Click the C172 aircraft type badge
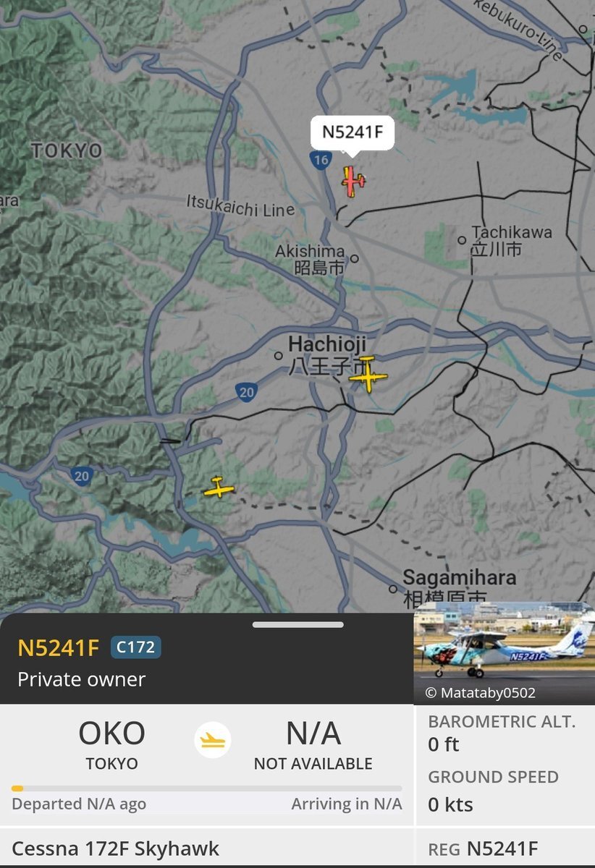 pos(135,647)
